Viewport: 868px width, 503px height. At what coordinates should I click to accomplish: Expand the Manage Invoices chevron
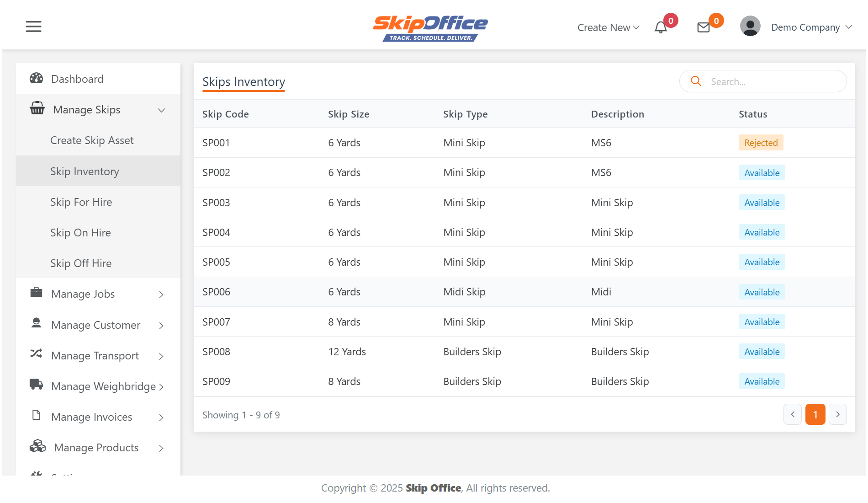[x=161, y=417]
